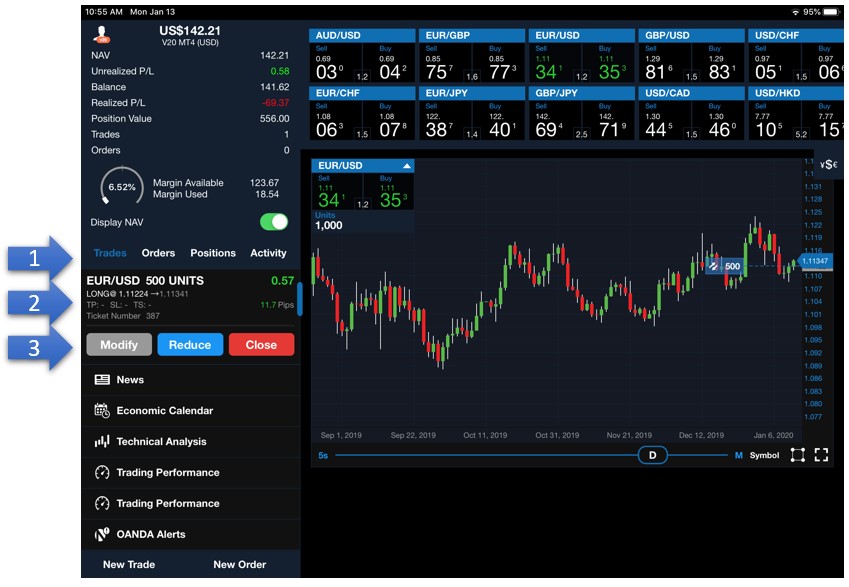Viewport: 849px width, 587px height.
Task: Select the USD/CAD tile header
Action: click(691, 93)
